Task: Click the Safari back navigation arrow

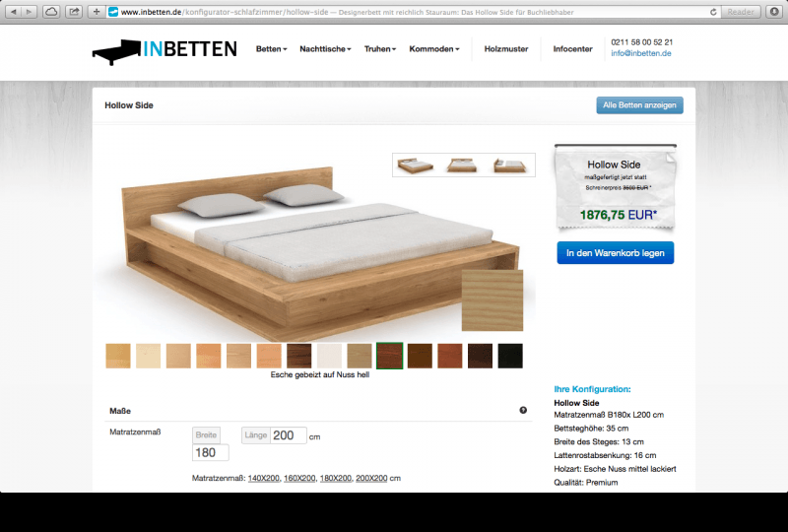Action: (14, 12)
